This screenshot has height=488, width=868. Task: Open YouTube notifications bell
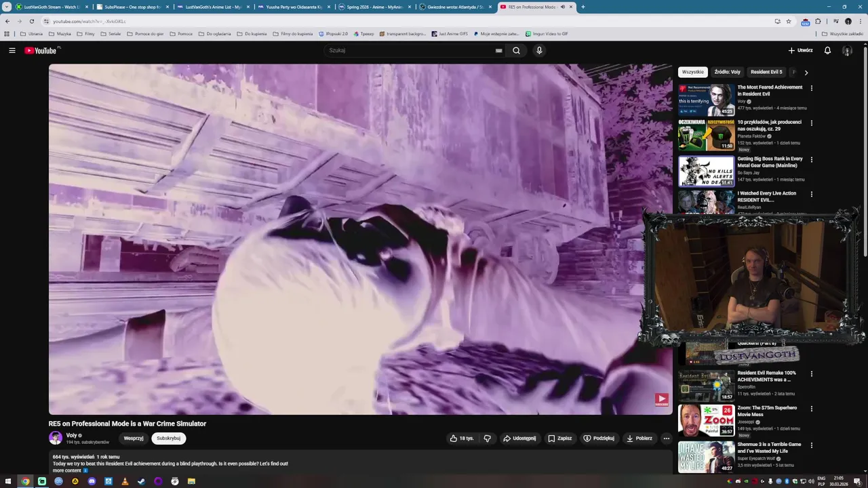pyautogui.click(x=827, y=50)
